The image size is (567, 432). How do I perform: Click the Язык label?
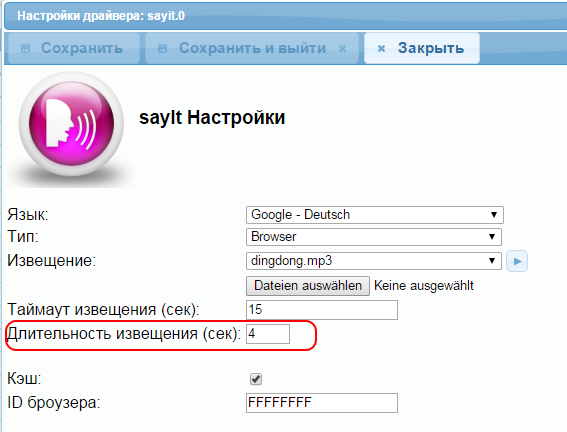[28, 215]
